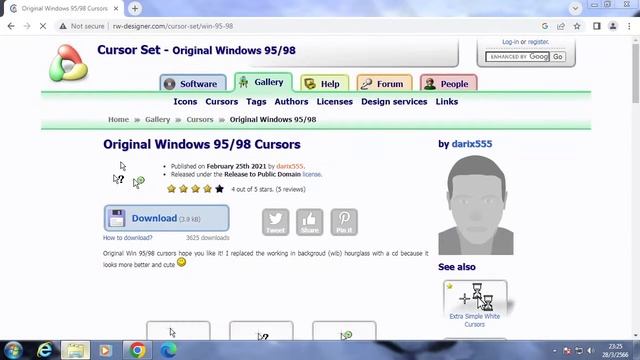
Task: Click the Pinterest Pin it button
Action: [344, 222]
